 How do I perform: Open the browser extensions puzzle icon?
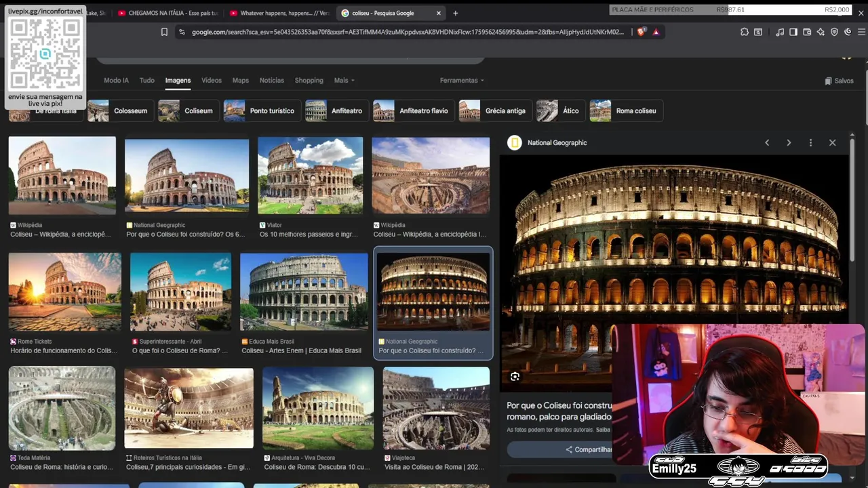(745, 32)
